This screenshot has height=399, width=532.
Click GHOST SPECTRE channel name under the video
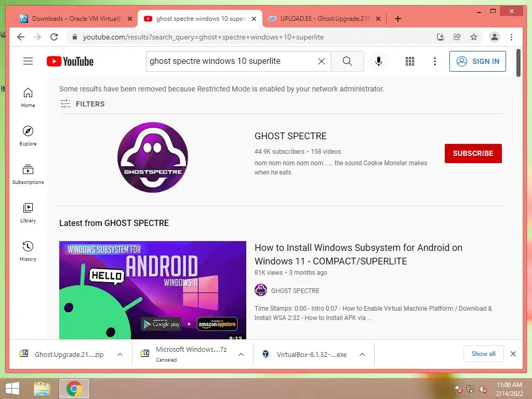click(295, 291)
